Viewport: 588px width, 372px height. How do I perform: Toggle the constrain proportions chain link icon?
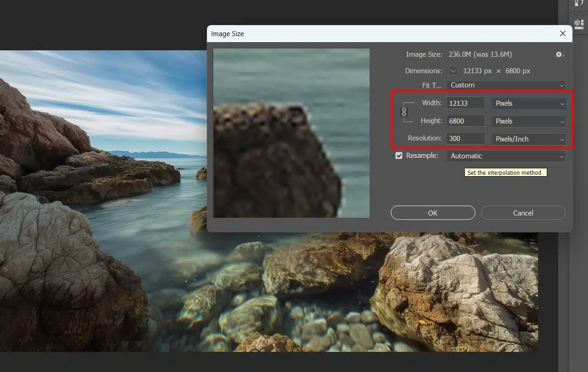coord(404,112)
